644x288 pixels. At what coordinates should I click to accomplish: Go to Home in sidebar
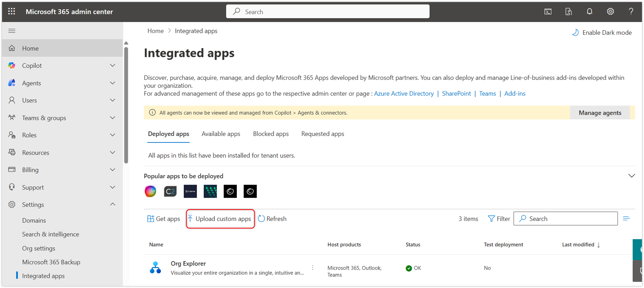[62, 48]
